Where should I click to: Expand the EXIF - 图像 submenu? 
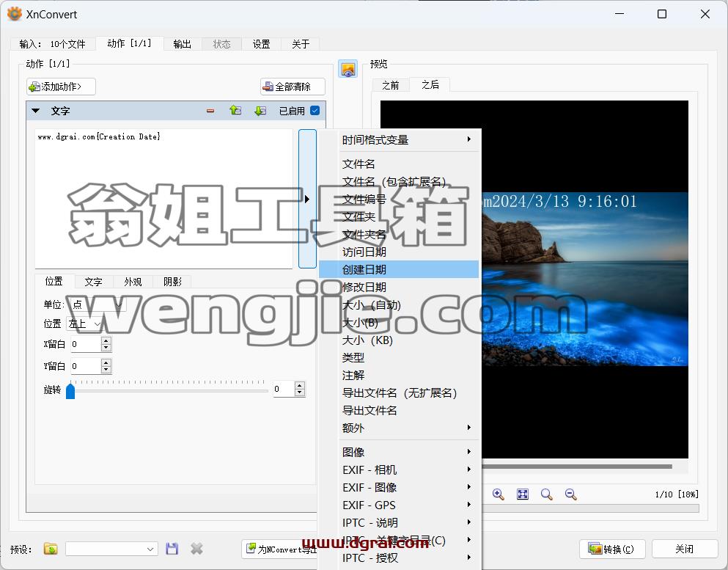(x=399, y=487)
